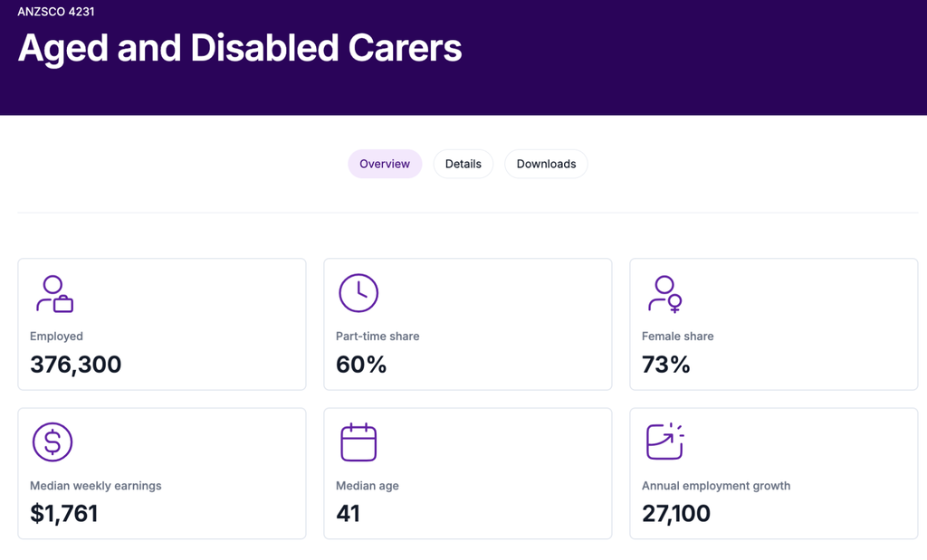The height and width of the screenshot is (560, 927).
Task: Open the Details tab
Action: point(463,164)
